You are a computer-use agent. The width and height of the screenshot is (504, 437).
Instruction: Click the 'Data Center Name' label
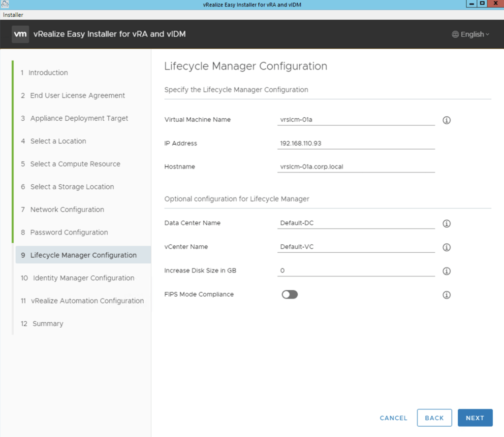click(192, 223)
